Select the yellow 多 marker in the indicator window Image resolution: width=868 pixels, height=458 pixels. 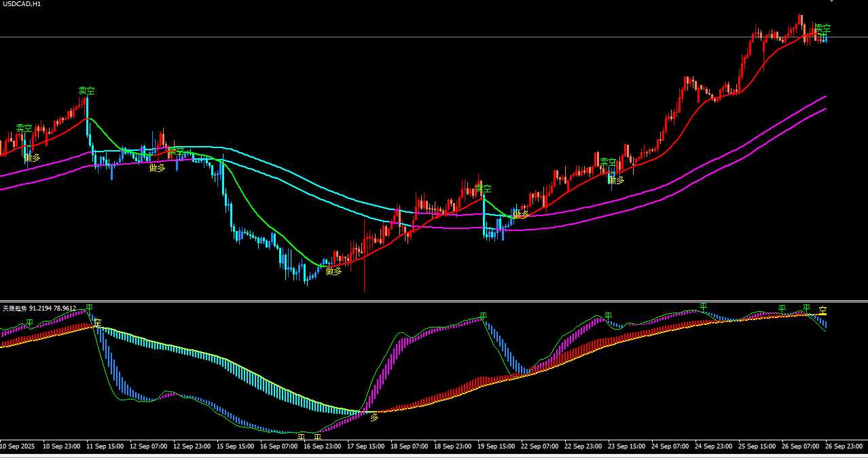[x=374, y=418]
